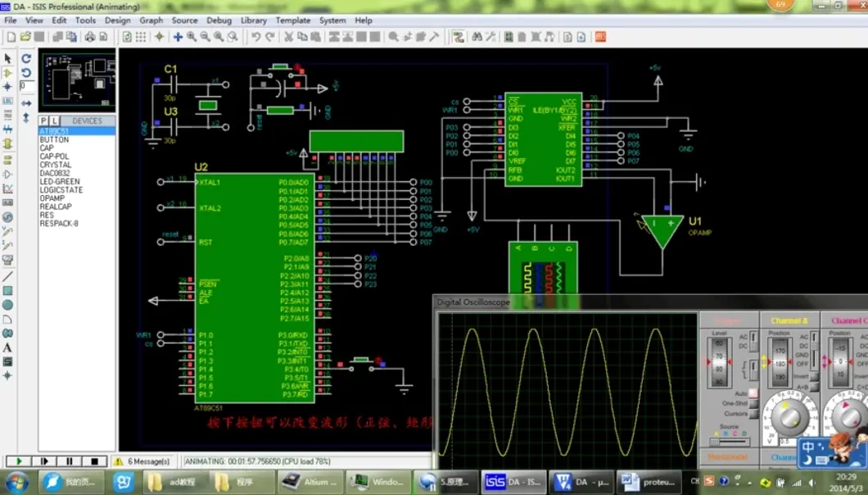
Task: Toggle the oscilloscope One-Shot button
Action: coord(753,403)
